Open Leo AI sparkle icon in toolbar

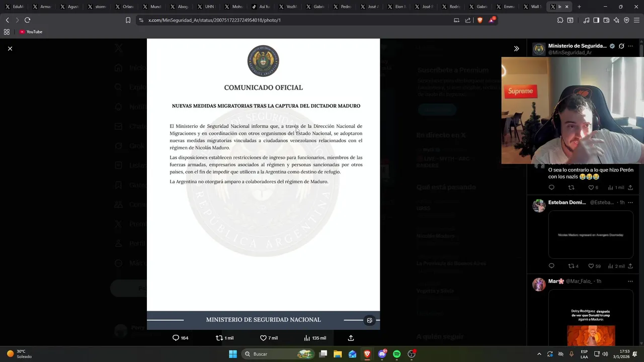(x=616, y=20)
